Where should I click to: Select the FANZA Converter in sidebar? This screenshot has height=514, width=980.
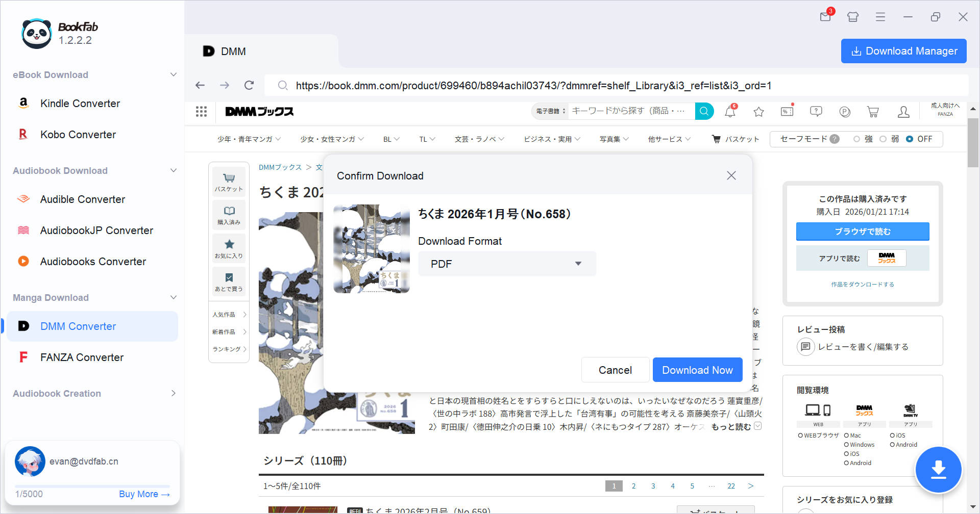[x=82, y=357]
